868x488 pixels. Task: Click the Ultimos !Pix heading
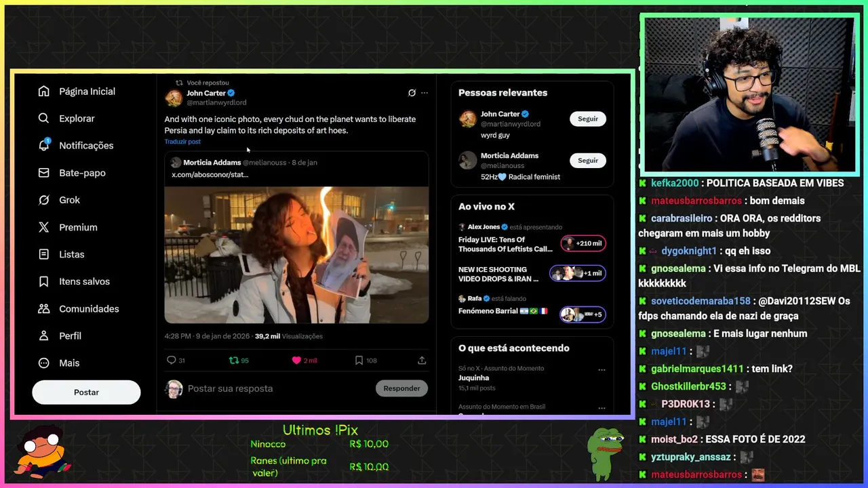click(320, 430)
